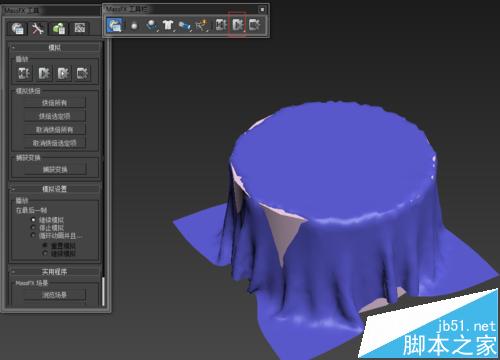This screenshot has width=500, height=360.
Task: Select the 循环动画并且 radio option
Action: point(33,235)
